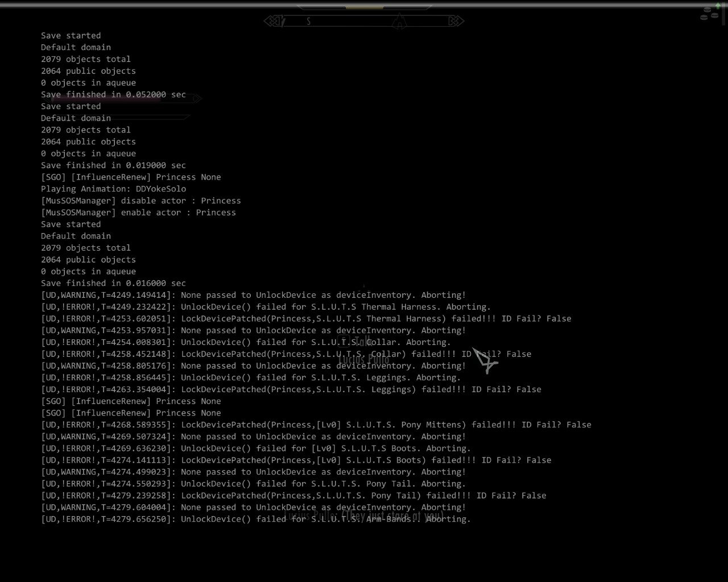This screenshot has height=582, width=728.
Task: Click the Pony Mittens LockDevicePatched error line
Action: [316, 425]
